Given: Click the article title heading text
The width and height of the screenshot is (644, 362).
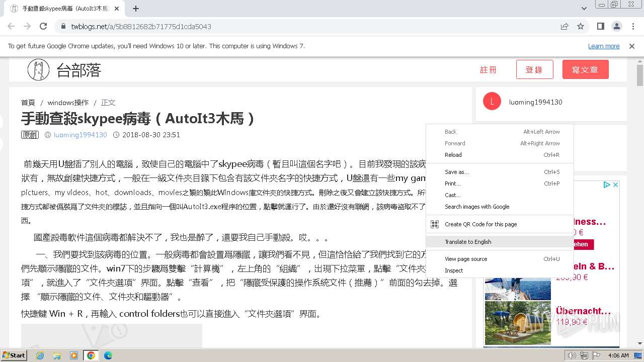Looking at the screenshot, I should (x=138, y=118).
